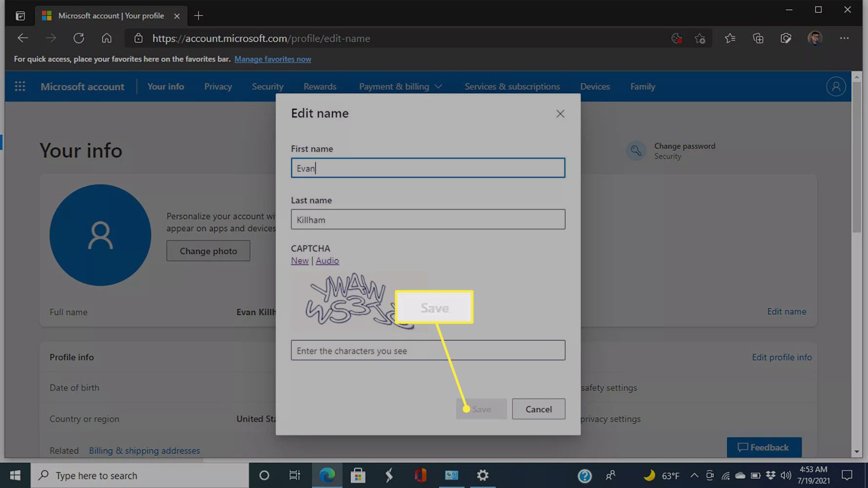This screenshot has height=488, width=868.
Task: Open the clock and date display
Action: [x=813, y=475]
